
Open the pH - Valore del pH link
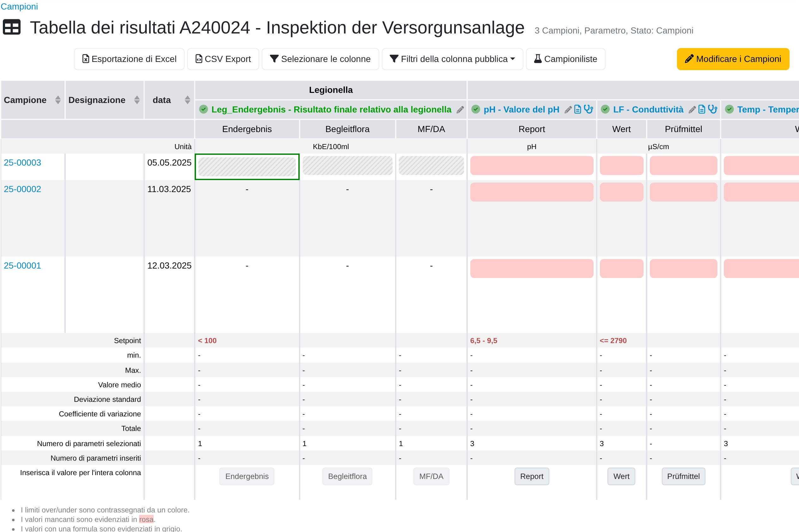pyautogui.click(x=521, y=109)
